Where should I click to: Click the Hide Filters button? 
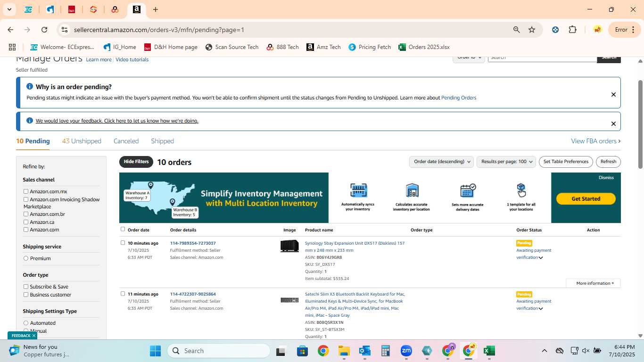(136, 162)
